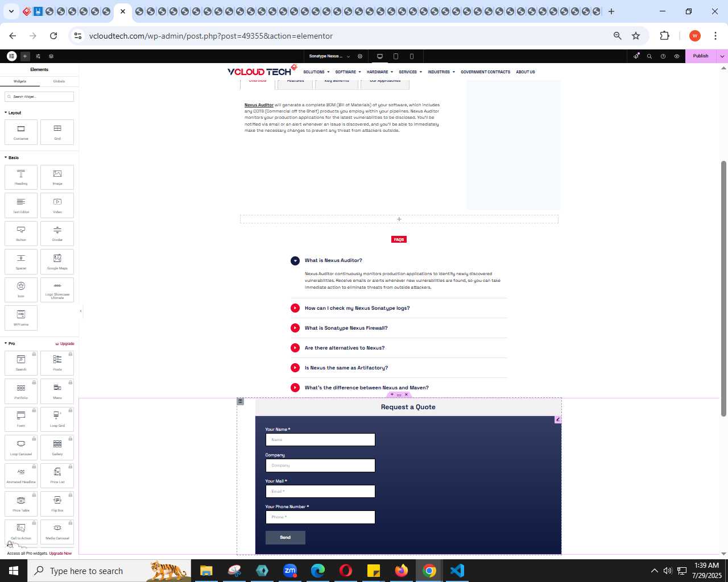Click the pencil edit icon on the form widget
The image size is (728, 582).
coord(558,419)
